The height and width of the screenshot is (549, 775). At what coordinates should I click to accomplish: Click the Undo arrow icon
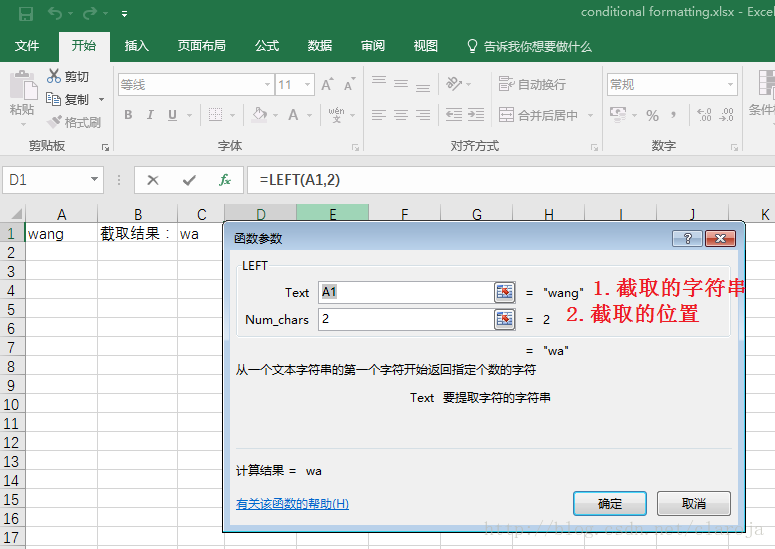[55, 13]
